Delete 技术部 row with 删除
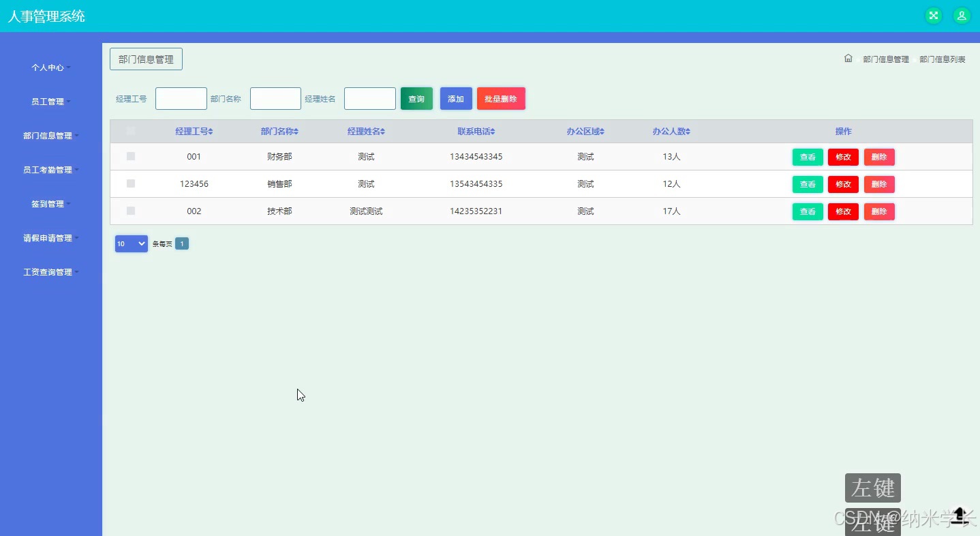The height and width of the screenshot is (536, 980). [879, 211]
